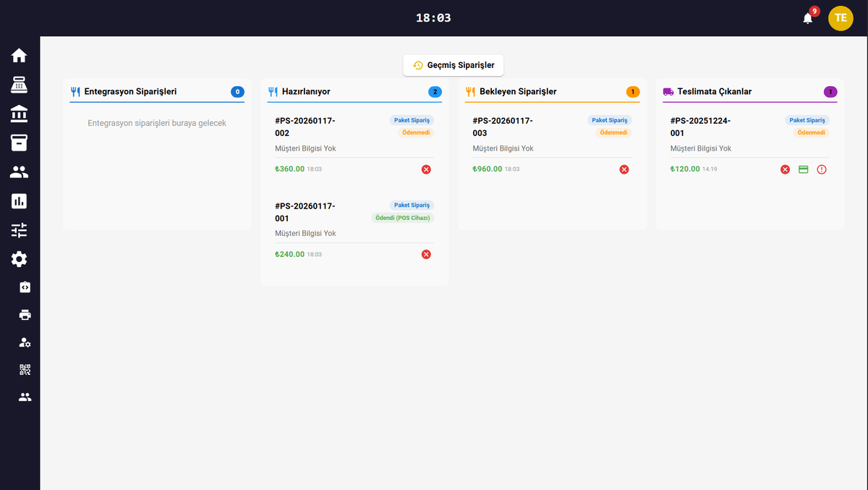The width and height of the screenshot is (868, 490).
Task: Open the QR code sidebar icon
Action: tap(25, 370)
